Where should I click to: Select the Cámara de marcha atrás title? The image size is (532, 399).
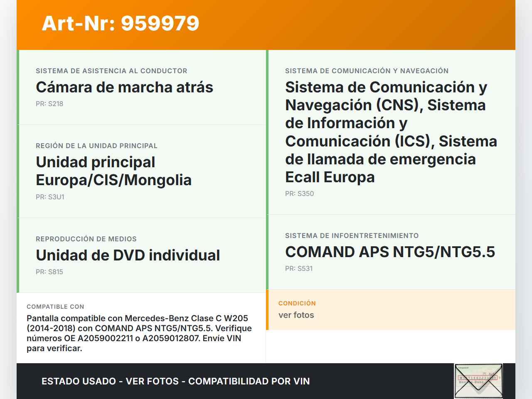(124, 87)
